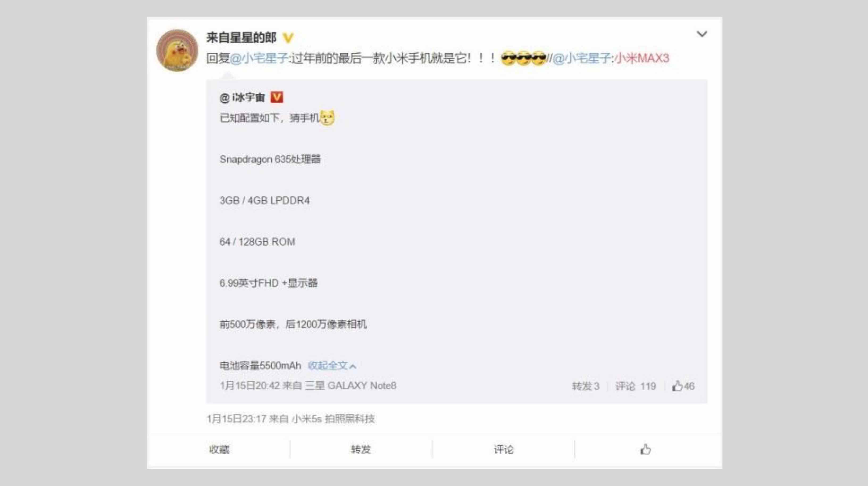The height and width of the screenshot is (486, 868).
Task: Open the first @小宅星子 mention after 回复
Action: (259, 58)
